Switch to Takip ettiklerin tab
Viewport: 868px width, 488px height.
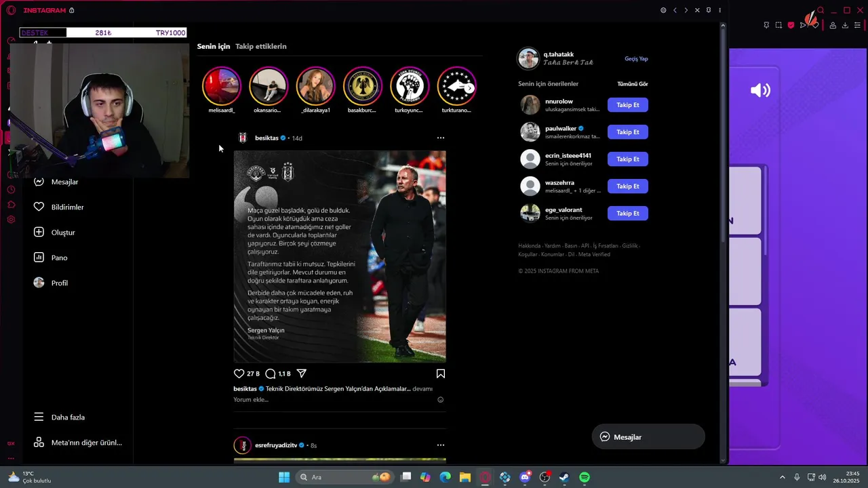tap(261, 47)
